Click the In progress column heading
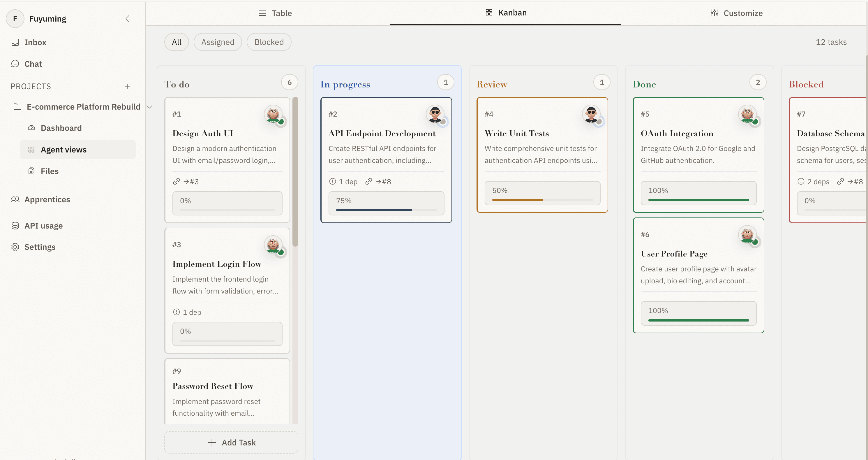The width and height of the screenshot is (868, 460). coord(345,84)
